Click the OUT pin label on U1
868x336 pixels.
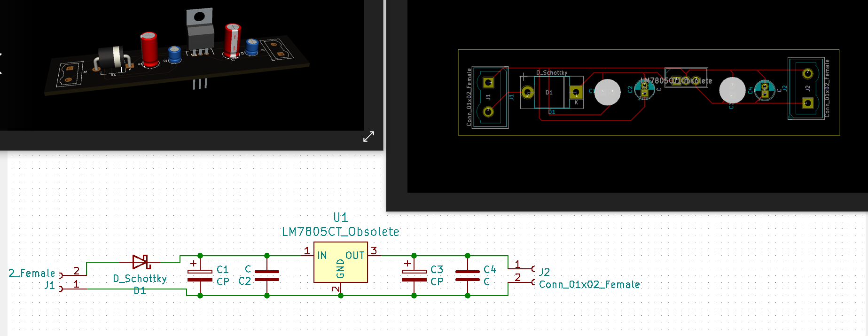tap(355, 256)
